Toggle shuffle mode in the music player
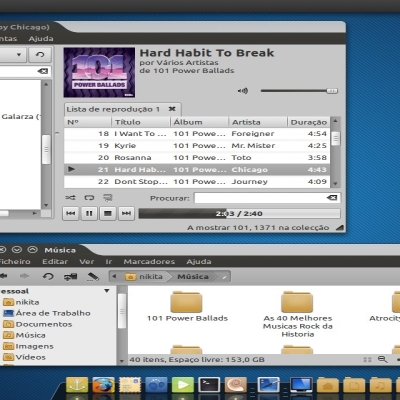The height and width of the screenshot is (400, 400). pos(70,198)
